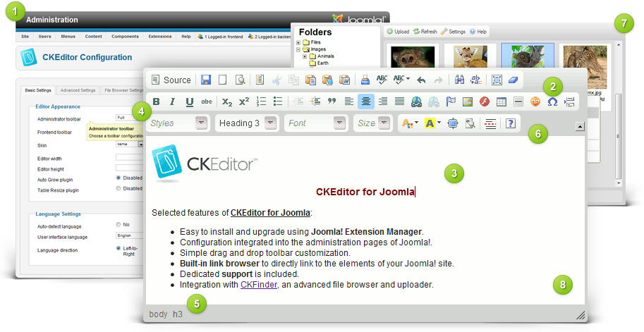Screen dimensions: 644x332
Task: Open the Styles dropdown
Action: point(178,123)
